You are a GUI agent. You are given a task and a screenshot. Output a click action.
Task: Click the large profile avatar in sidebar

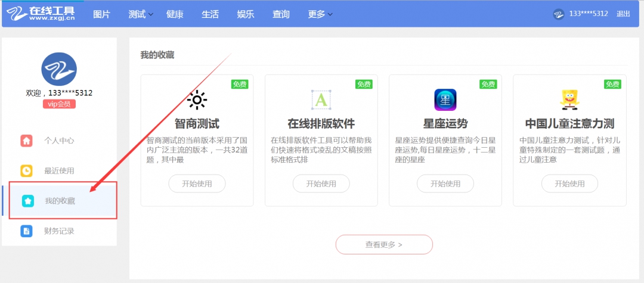59,69
